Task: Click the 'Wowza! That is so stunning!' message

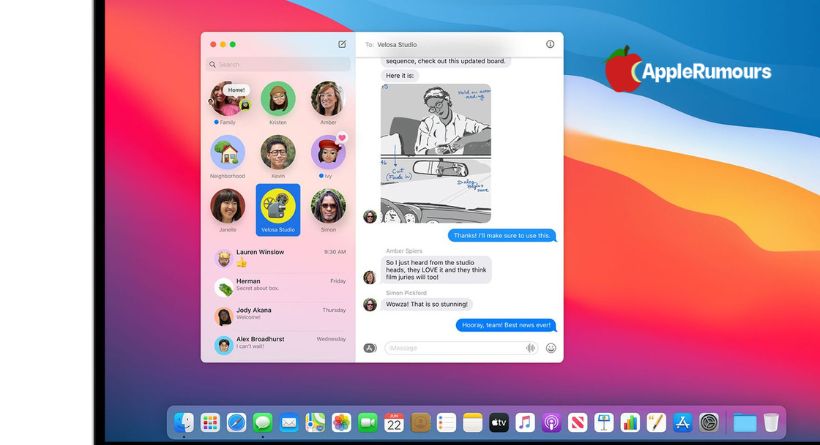Action: click(426, 304)
